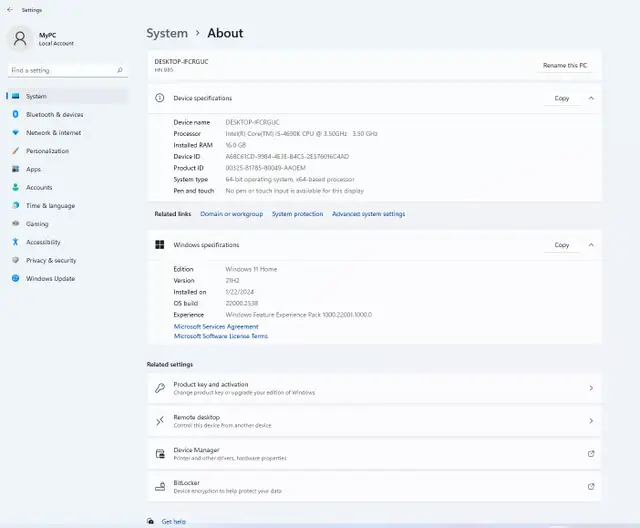Select the System type value
The image size is (640, 528).
click(x=290, y=180)
